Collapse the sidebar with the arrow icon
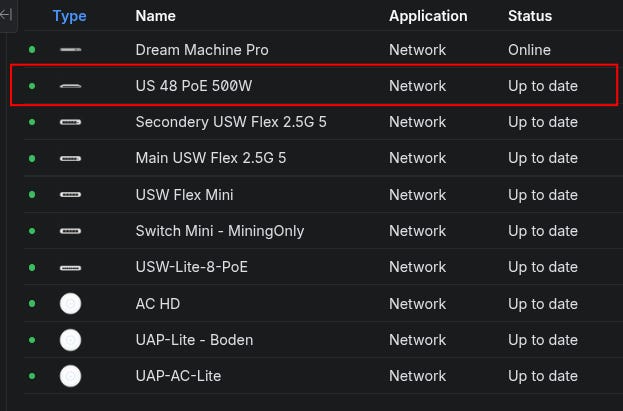623x411 pixels. tap(6, 15)
